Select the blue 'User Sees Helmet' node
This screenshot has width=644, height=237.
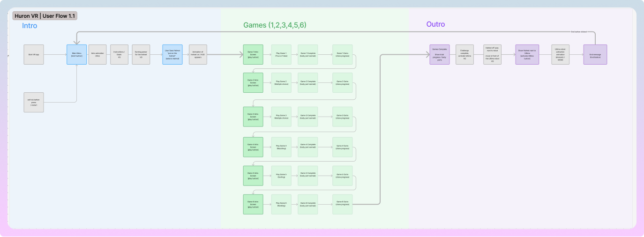172,54
